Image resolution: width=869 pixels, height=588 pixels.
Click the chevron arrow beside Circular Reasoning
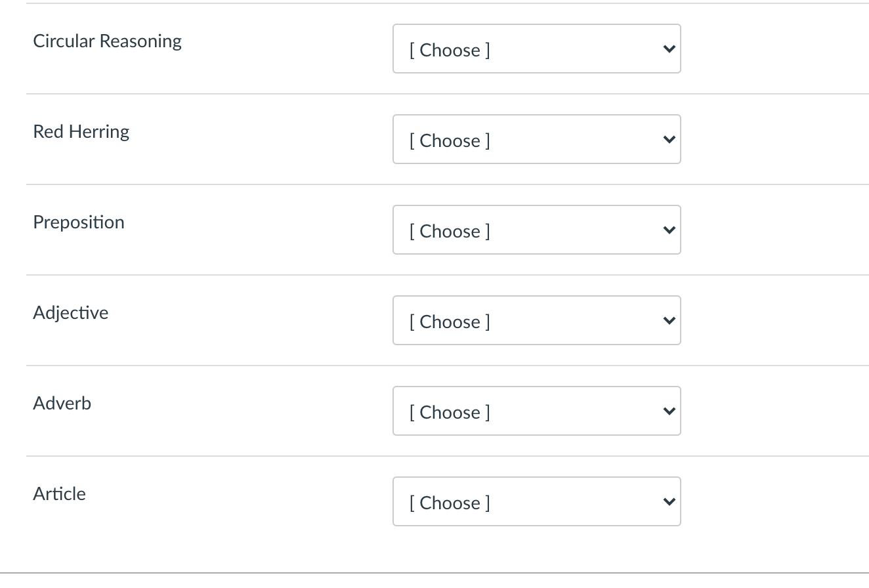tap(669, 49)
